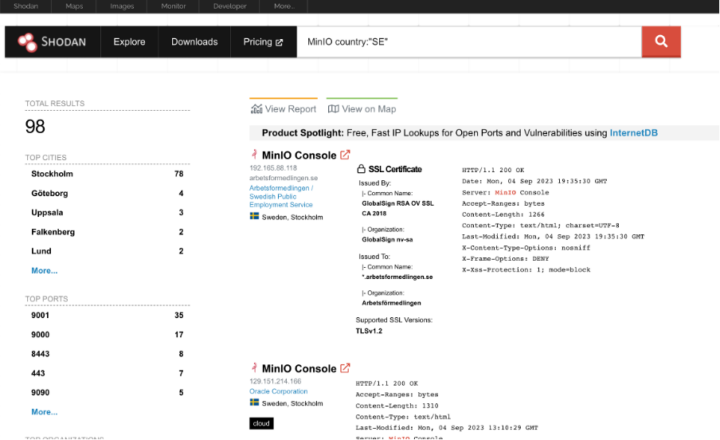
Task: Click the arbetsformedlingen.se hostname text
Action: pos(283,178)
